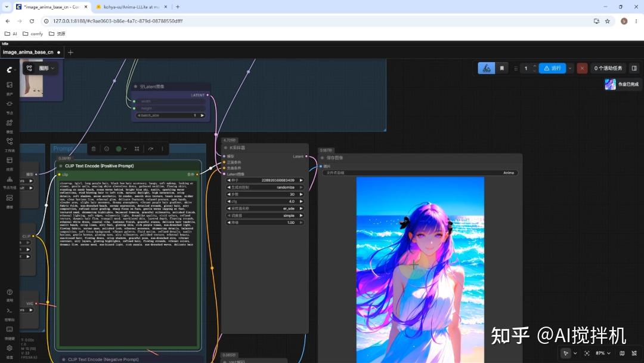Open the Settings gear icon
Viewport: 644px width, 363px height.
10,348
